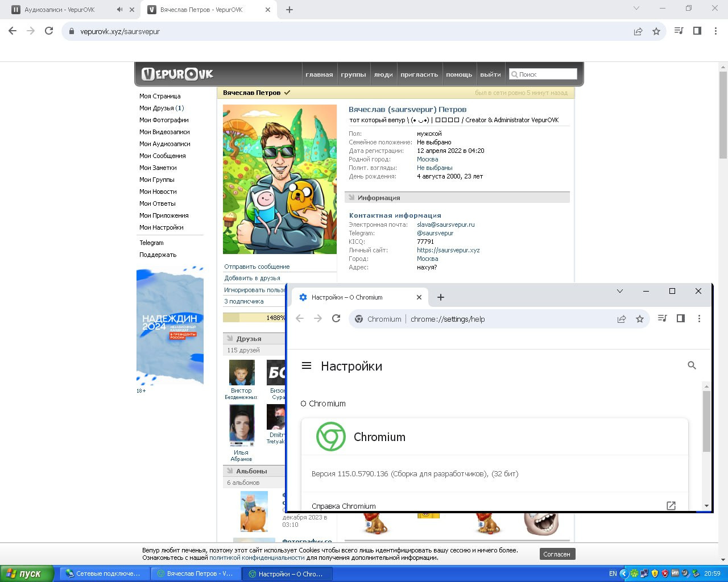Click the Отправить сообщение link
Image resolution: width=728 pixels, height=582 pixels.
[x=257, y=267]
